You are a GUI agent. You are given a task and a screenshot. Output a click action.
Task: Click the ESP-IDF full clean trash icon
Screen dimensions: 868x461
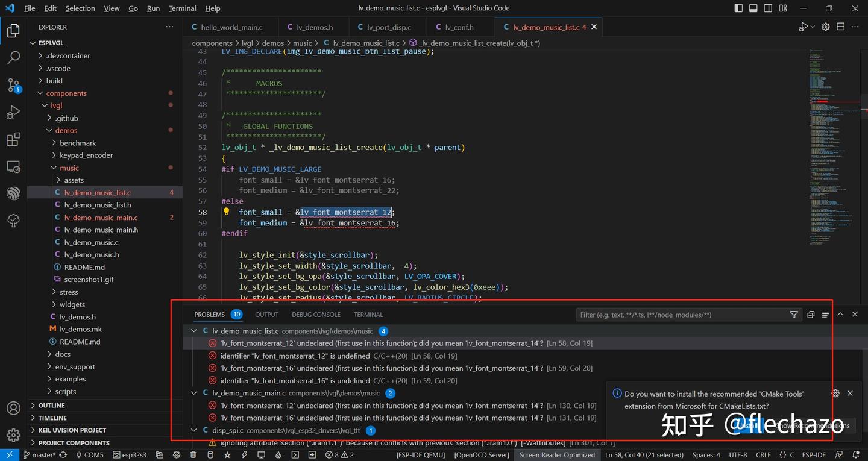[193, 455]
